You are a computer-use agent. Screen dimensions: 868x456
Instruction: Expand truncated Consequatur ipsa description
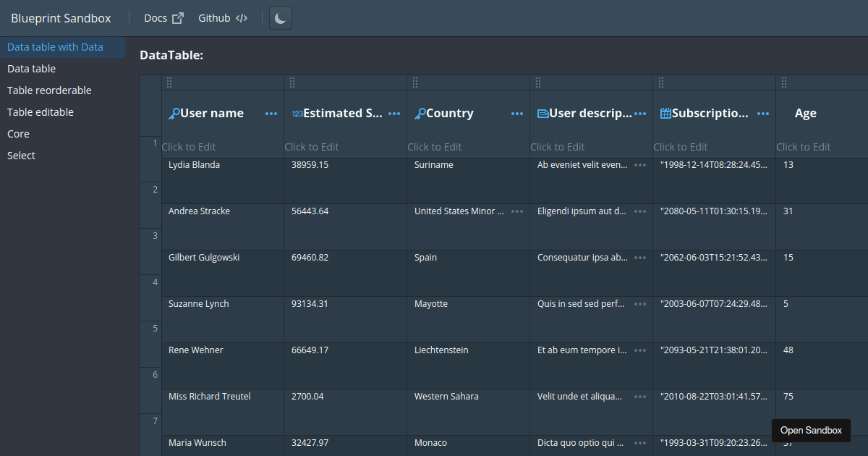640,258
